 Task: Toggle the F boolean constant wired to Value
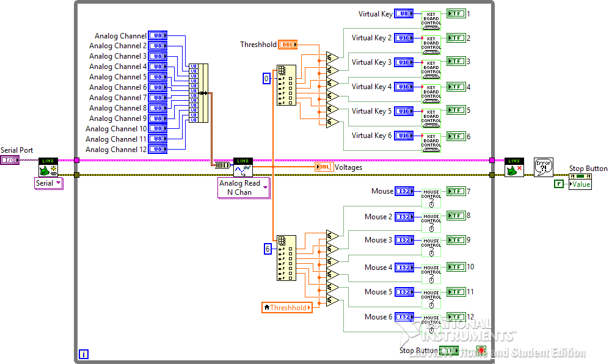point(559,184)
